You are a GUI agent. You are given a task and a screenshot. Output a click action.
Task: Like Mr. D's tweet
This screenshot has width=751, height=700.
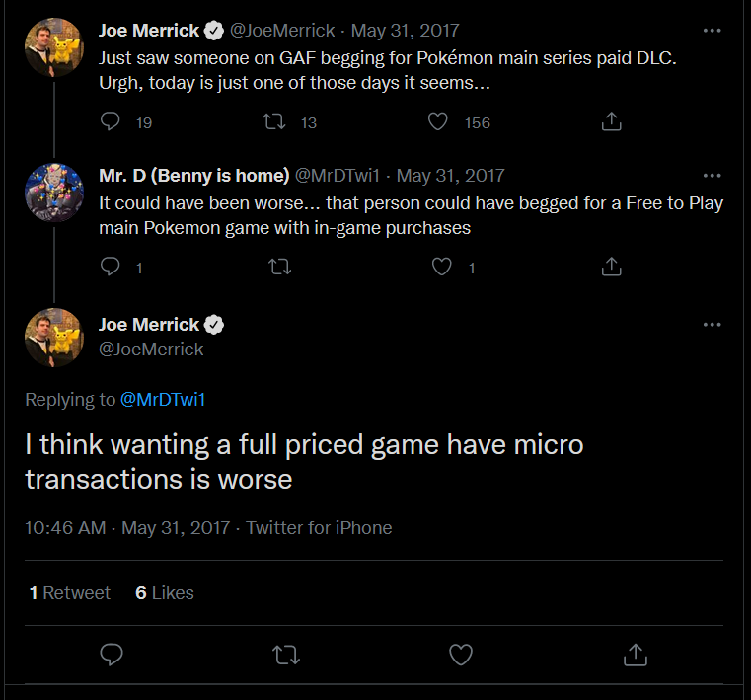click(x=443, y=267)
